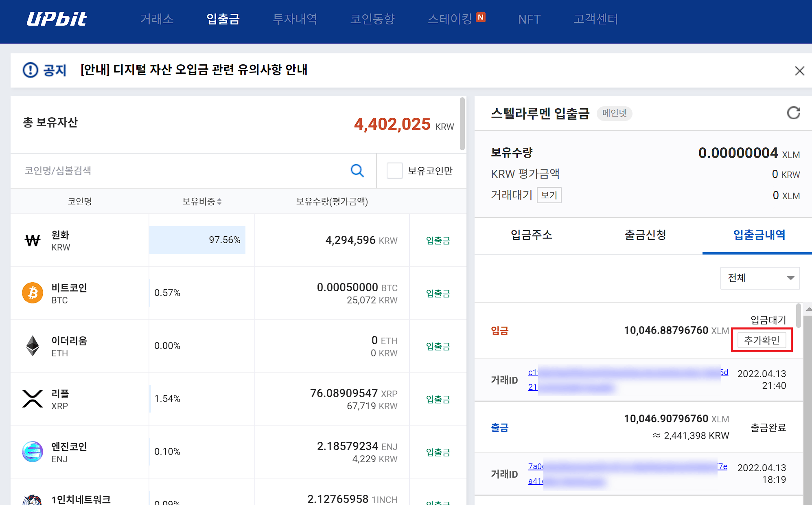
Task: Click the Ripple XRP icon
Action: click(x=33, y=399)
